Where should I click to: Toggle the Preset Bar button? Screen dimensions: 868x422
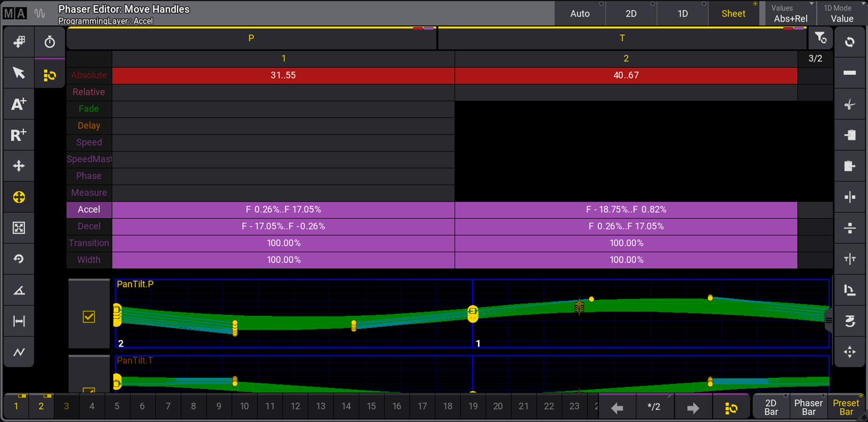click(x=846, y=407)
